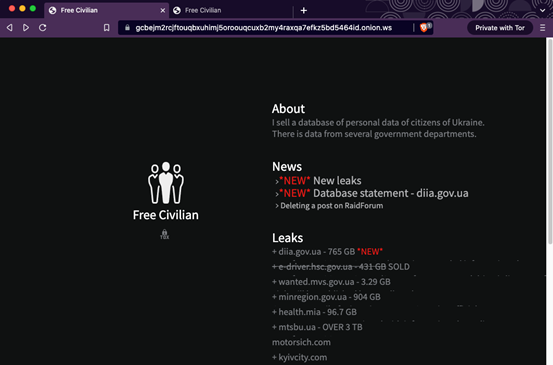
Task: Open a new tab with the plus button
Action: pyautogui.click(x=304, y=11)
